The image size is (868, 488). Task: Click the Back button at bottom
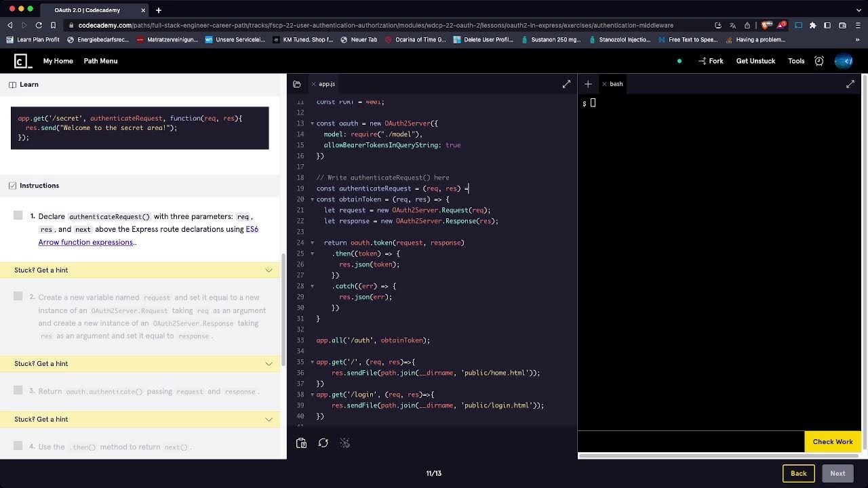pyautogui.click(x=799, y=473)
